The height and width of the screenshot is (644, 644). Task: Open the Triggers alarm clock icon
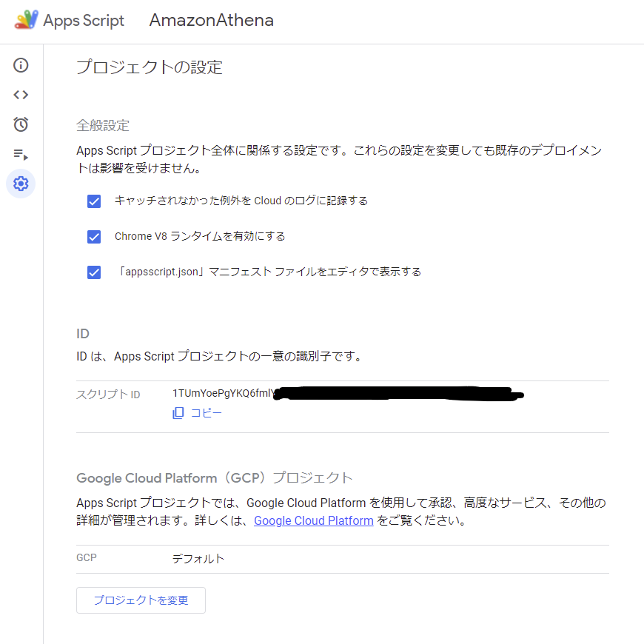(x=21, y=124)
